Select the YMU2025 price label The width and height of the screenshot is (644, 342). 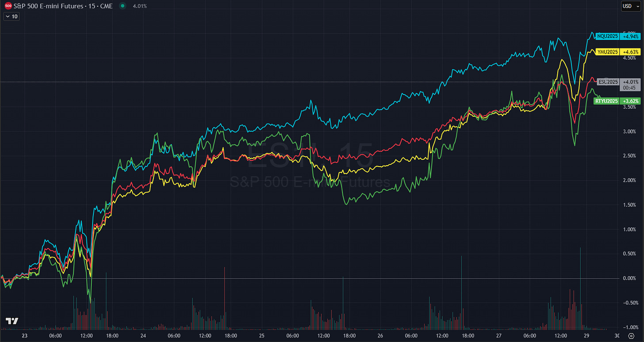(x=607, y=51)
